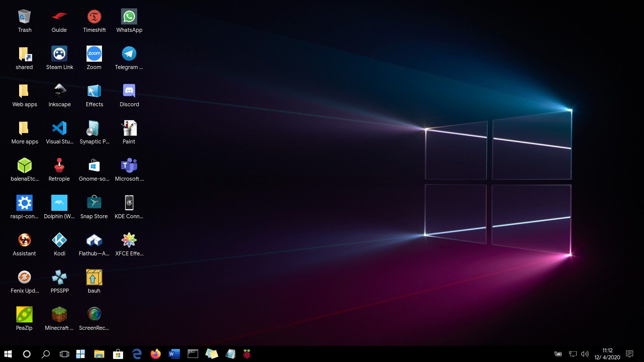Screen dimensions: 644x362
Task: Open the Flathub desktop shortcut
Action: [94, 240]
